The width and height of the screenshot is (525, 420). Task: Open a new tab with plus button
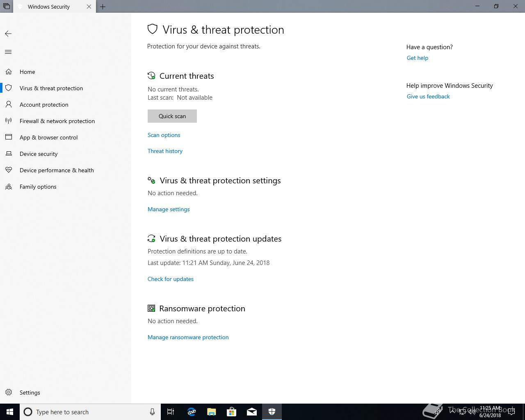tap(103, 7)
